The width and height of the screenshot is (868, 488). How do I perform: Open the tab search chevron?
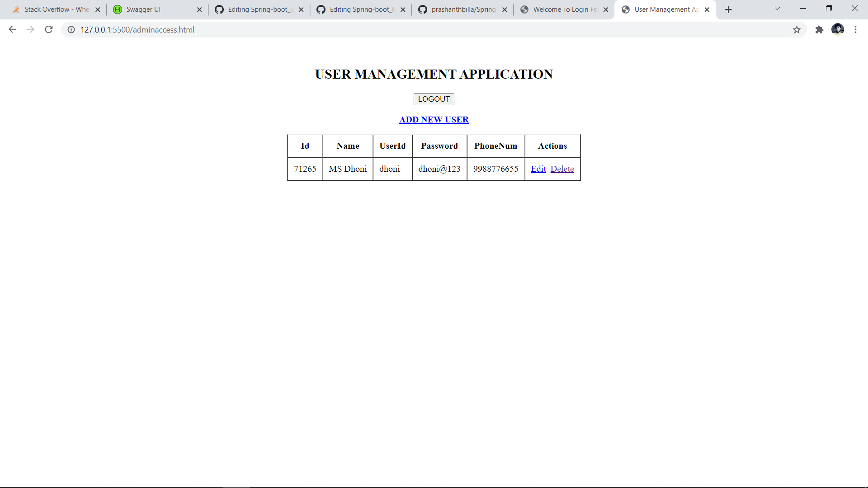click(777, 9)
